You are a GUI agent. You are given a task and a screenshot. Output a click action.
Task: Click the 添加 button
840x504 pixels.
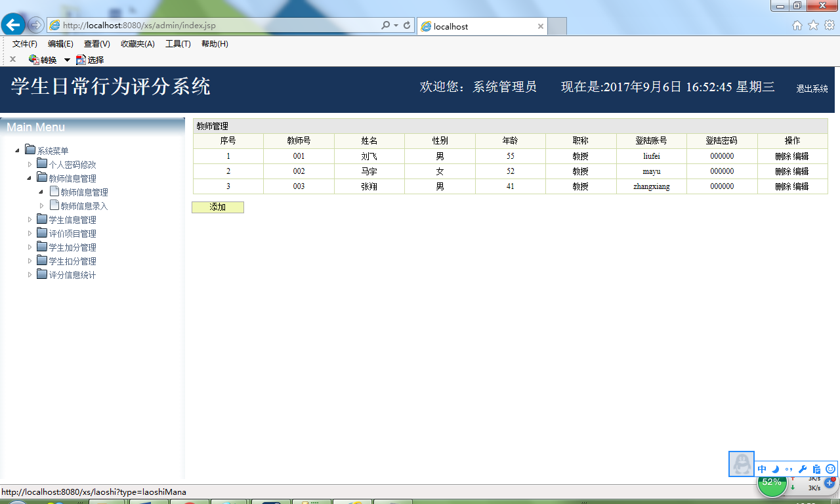(x=218, y=207)
